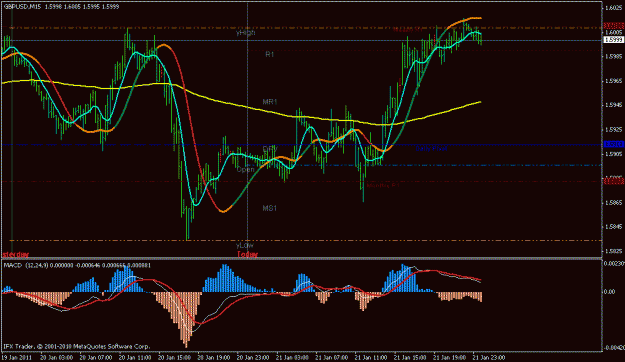Click the 1.5945 price axis label
The image size is (625, 362).
pyautogui.click(x=613, y=105)
